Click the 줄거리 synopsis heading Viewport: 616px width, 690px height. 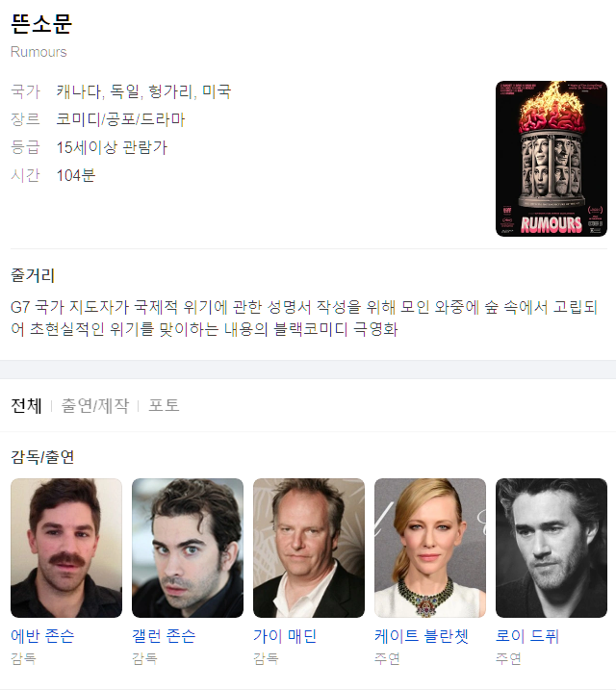coord(33,276)
